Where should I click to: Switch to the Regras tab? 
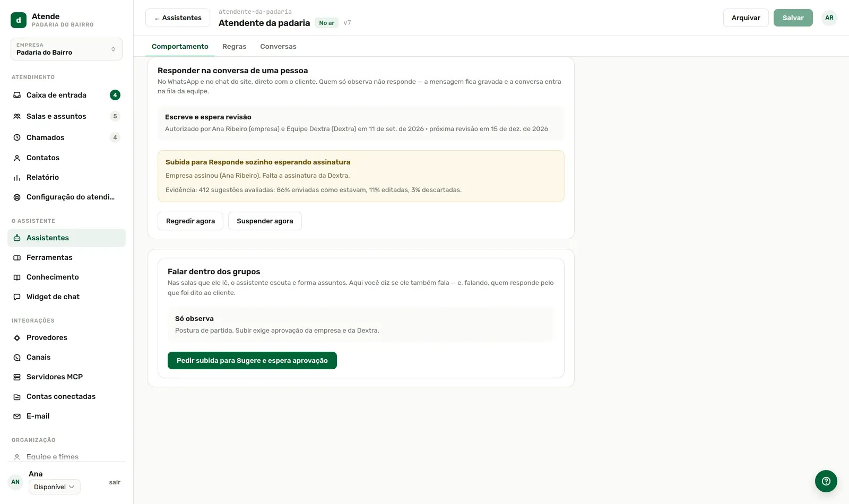[234, 46]
